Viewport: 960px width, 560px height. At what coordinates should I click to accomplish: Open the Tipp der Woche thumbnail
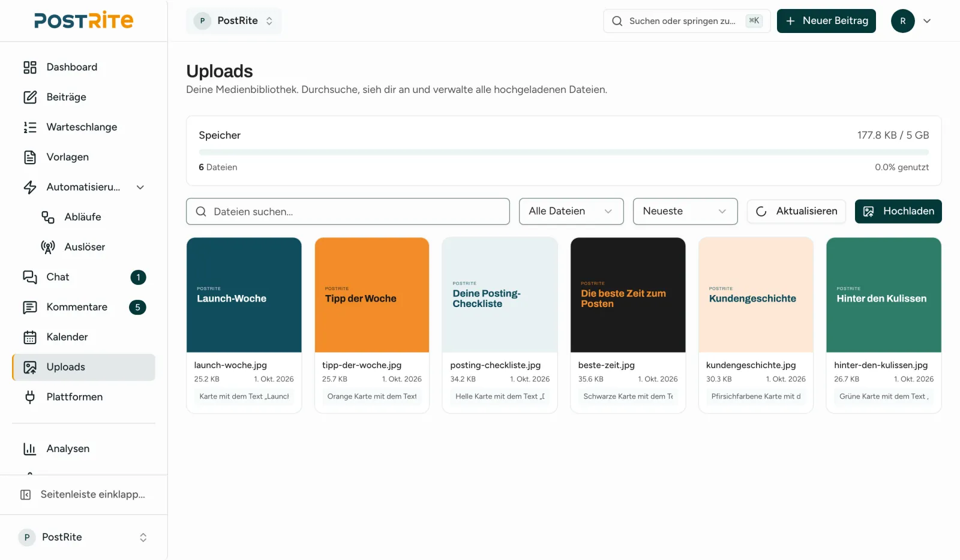(372, 295)
